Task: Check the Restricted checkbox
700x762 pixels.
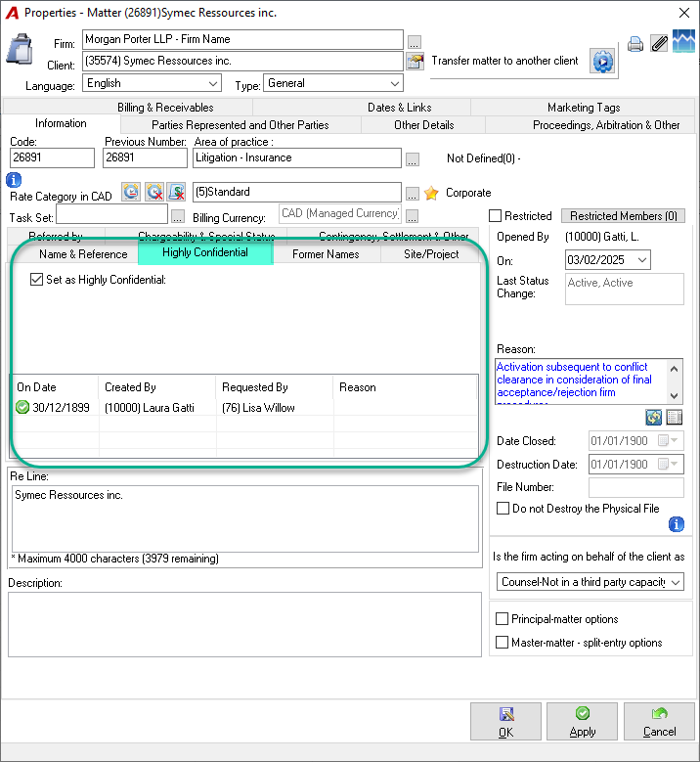Action: [x=495, y=216]
